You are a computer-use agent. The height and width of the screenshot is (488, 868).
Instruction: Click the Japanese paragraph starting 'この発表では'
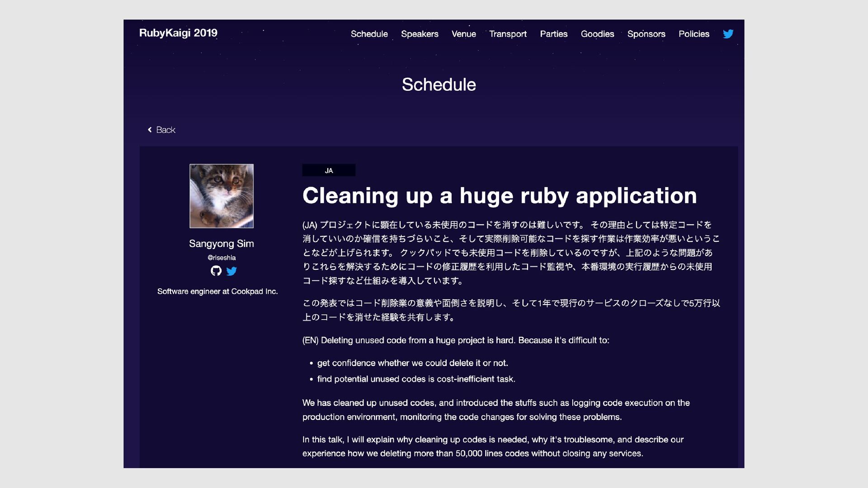tap(511, 310)
